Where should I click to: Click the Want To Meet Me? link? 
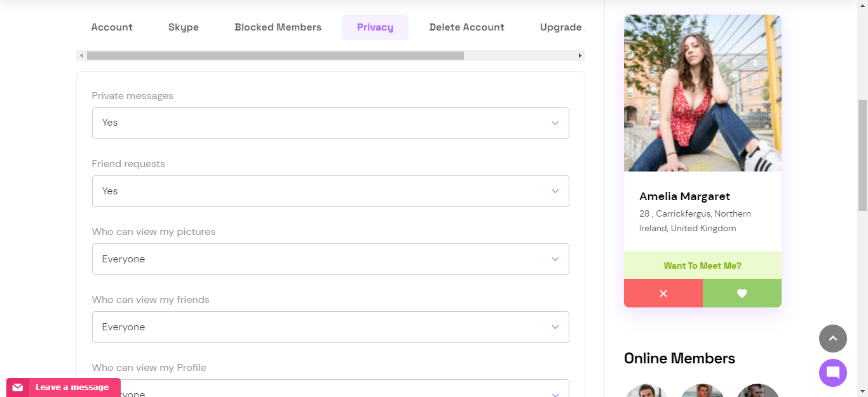click(703, 266)
